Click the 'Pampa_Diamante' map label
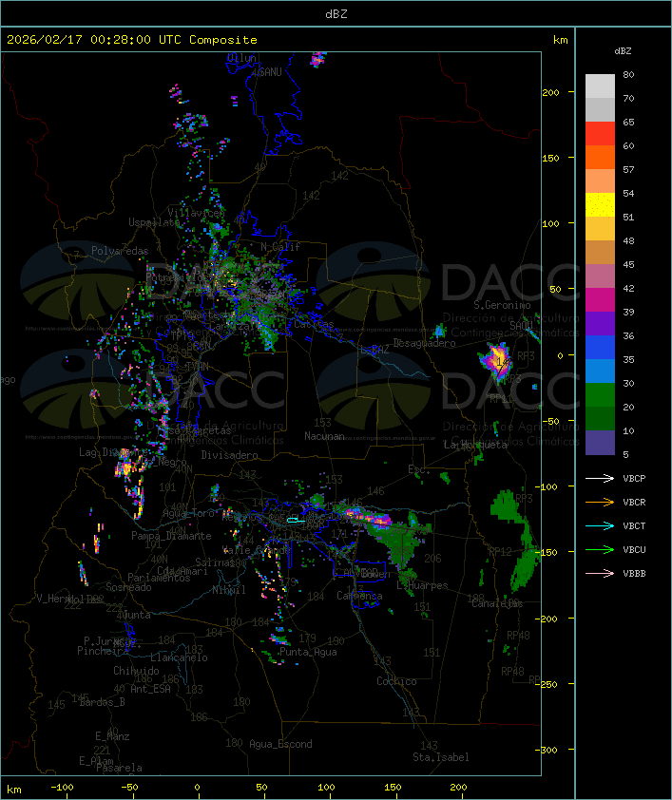Image resolution: width=672 pixels, height=800 pixels. coord(171,536)
